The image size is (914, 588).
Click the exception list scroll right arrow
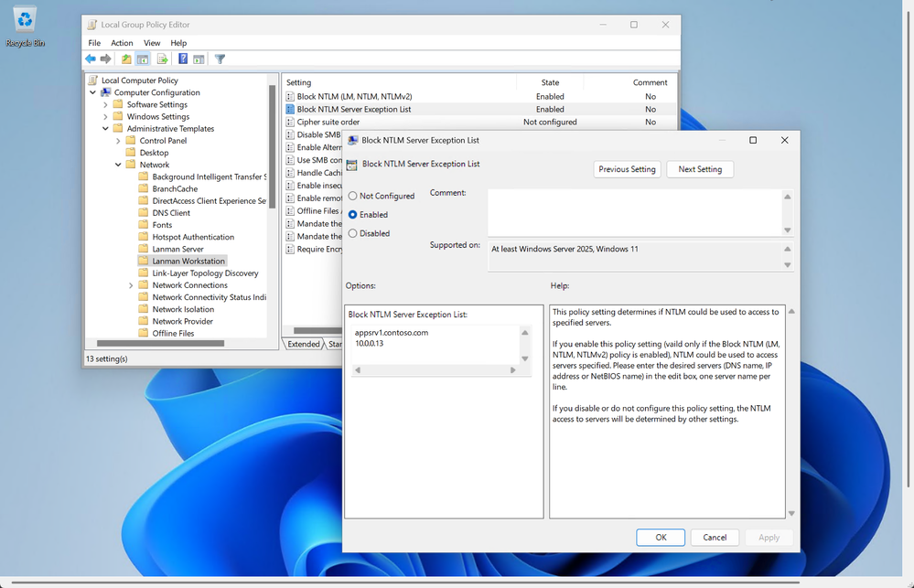pos(513,370)
